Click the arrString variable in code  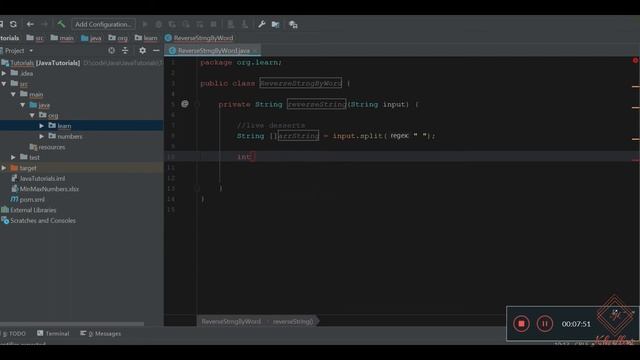tap(298, 136)
